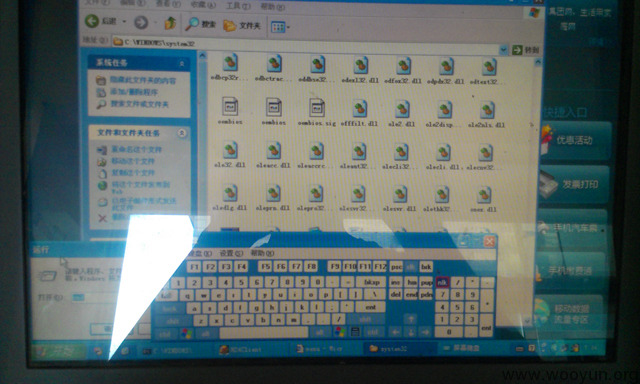The image size is (640, 384).
Task: Toggle the left alt key on keyboard
Action: click(x=205, y=333)
